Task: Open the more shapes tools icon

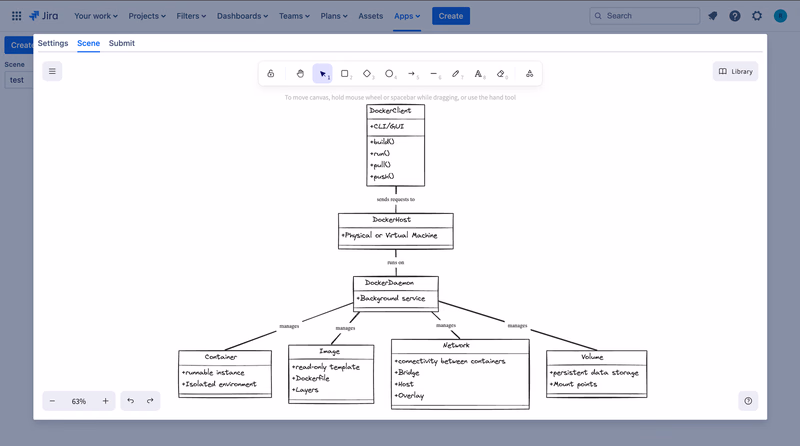Action: coord(530,74)
